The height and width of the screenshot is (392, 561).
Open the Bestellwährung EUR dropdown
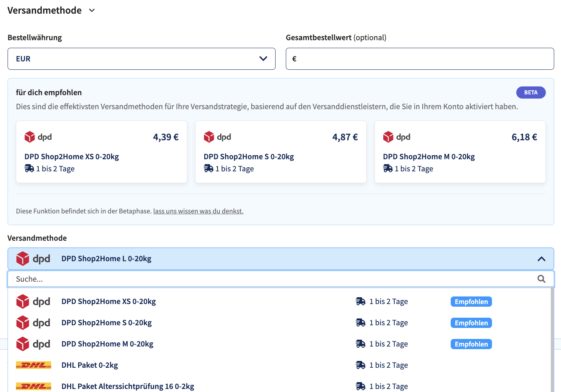141,59
